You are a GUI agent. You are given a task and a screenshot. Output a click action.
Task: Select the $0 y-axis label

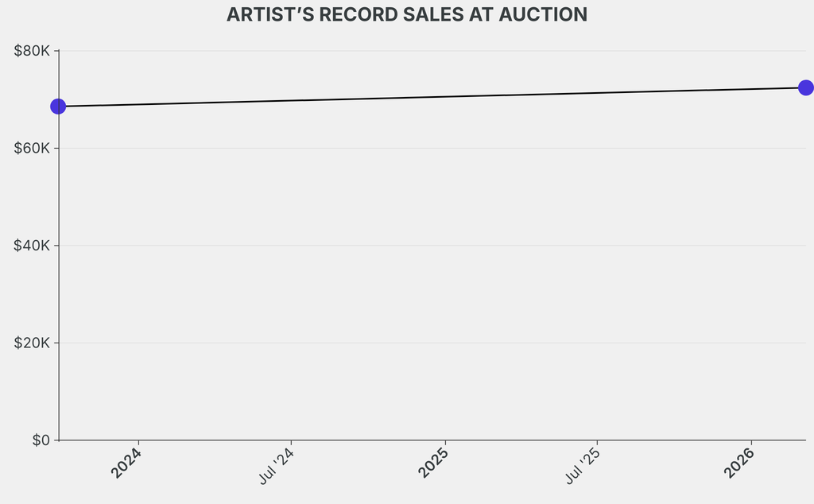(x=41, y=440)
